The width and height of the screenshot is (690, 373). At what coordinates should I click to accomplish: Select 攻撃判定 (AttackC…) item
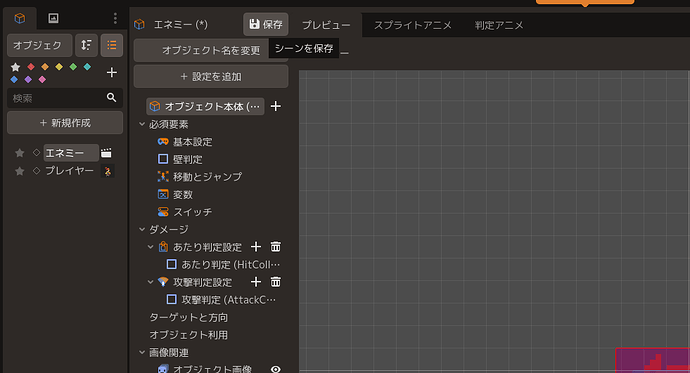coord(221,300)
